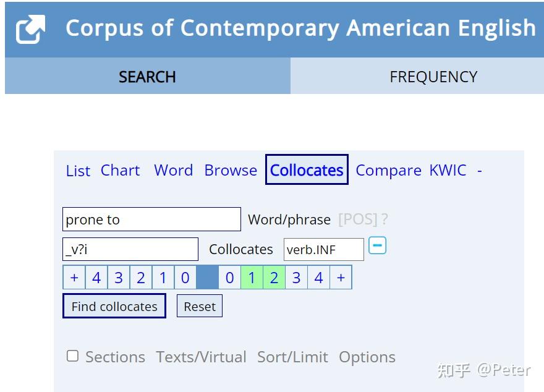Screen dimensions: 544x392
Task: Click the collocates field containing _v?i
Action: point(130,249)
